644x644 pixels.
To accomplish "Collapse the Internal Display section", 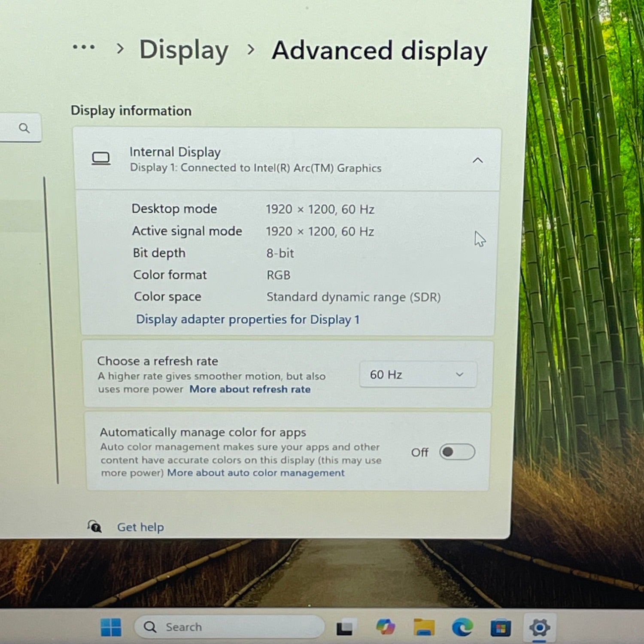I will pos(477,161).
